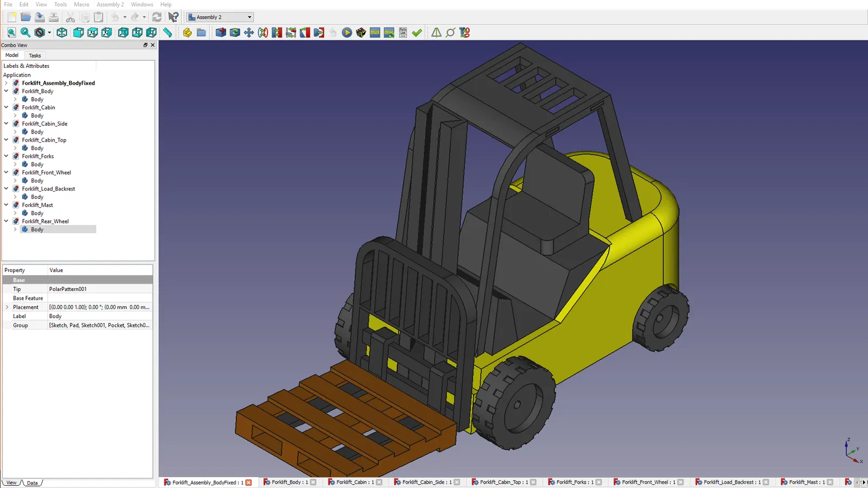Close the Combo View panel
This screenshot has width=868, height=488.
152,45
